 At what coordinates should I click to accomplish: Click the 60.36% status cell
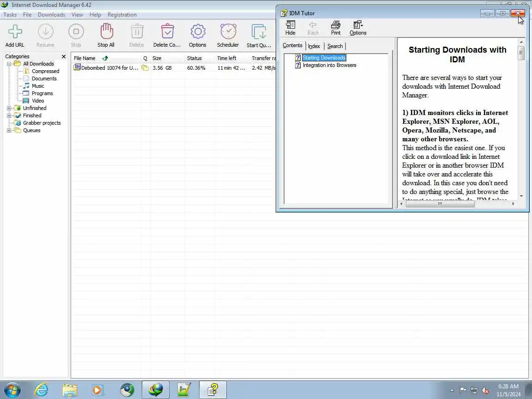click(x=196, y=68)
